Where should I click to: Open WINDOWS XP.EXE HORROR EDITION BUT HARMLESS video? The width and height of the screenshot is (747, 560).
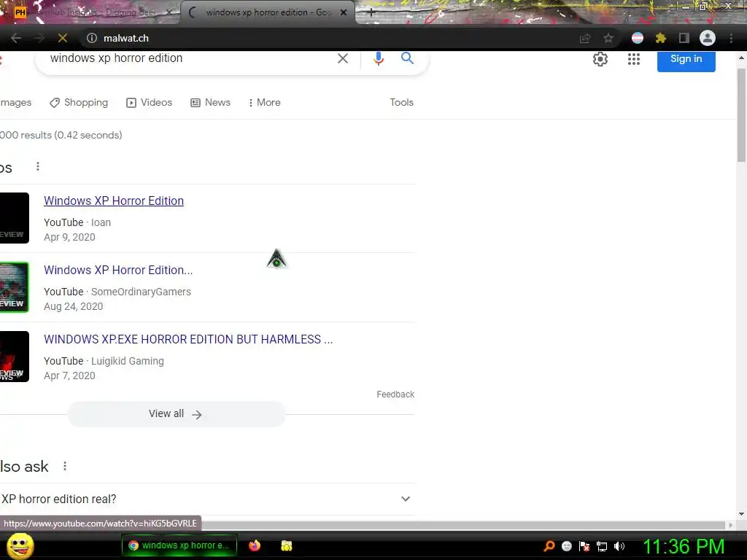pos(188,339)
